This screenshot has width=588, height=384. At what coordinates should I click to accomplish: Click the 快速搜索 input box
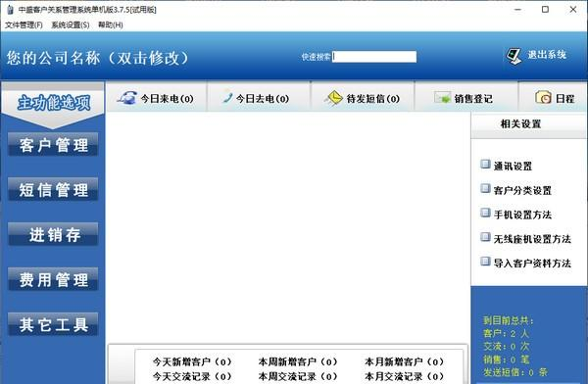(x=374, y=57)
